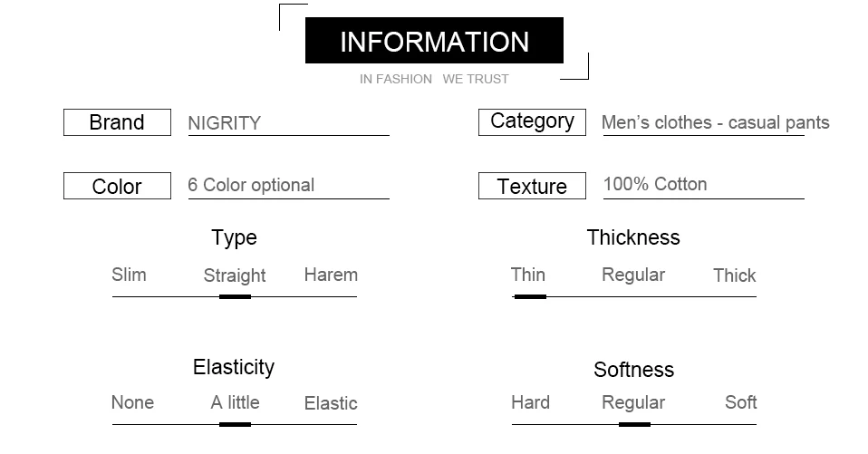The height and width of the screenshot is (454, 868).
Task: Choose Harem on the Type scale
Action: 331,275
